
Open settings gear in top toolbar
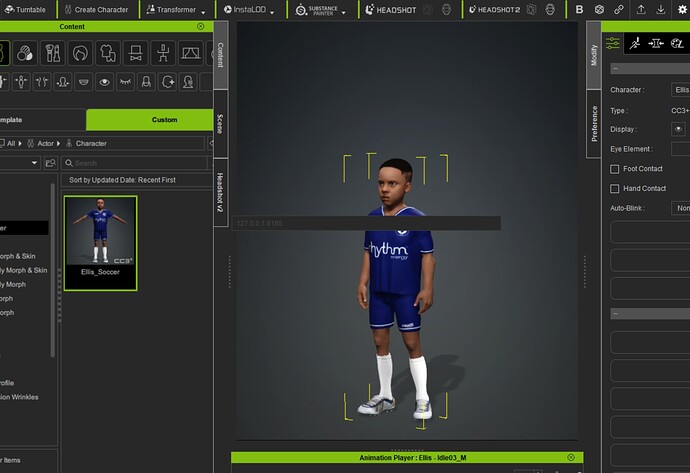click(x=682, y=9)
